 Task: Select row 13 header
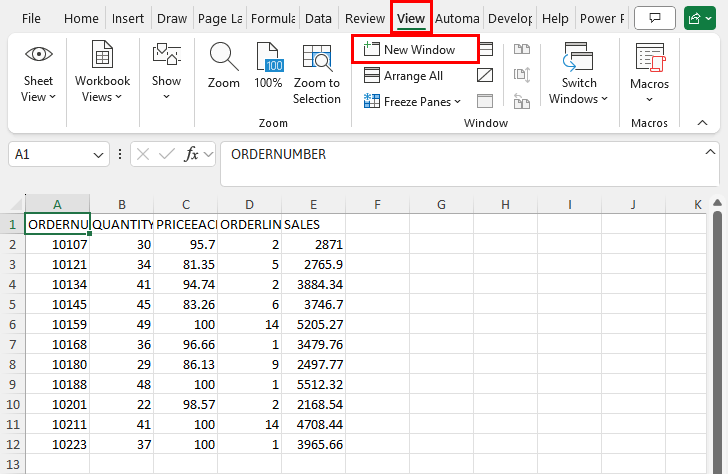pos(13,464)
